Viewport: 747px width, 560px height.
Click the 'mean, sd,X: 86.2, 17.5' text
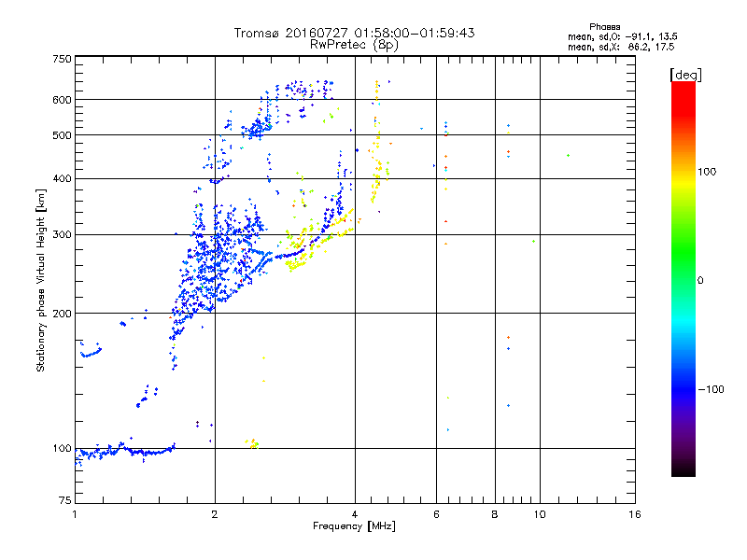[x=621, y=47]
